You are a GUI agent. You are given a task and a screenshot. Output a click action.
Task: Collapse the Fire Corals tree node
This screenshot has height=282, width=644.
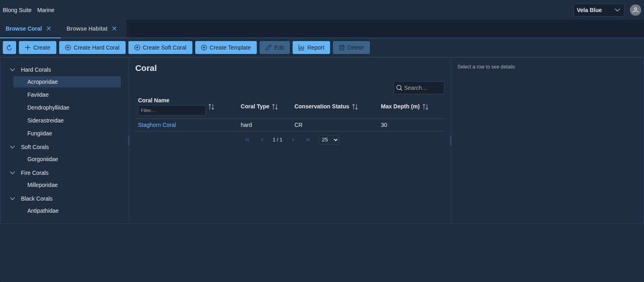click(12, 173)
